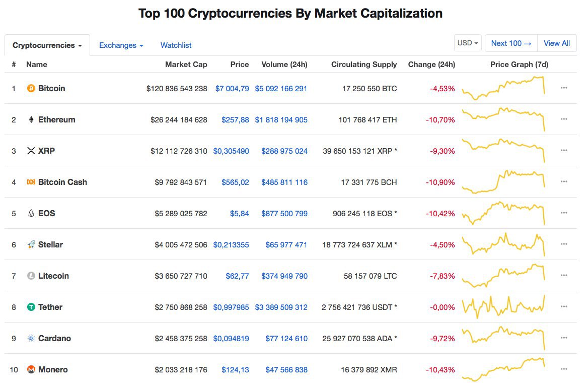Open the three-dots menu for Bitcoin row

click(564, 88)
